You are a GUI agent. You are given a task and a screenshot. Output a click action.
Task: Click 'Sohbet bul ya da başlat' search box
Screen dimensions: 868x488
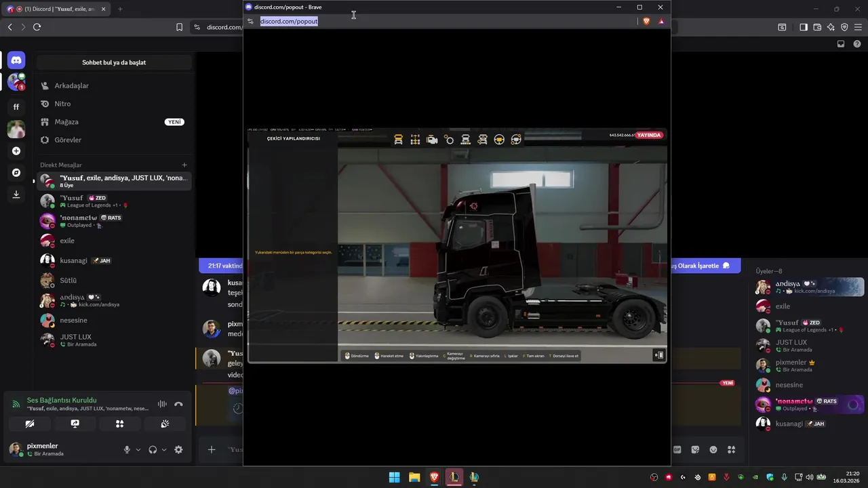(114, 62)
